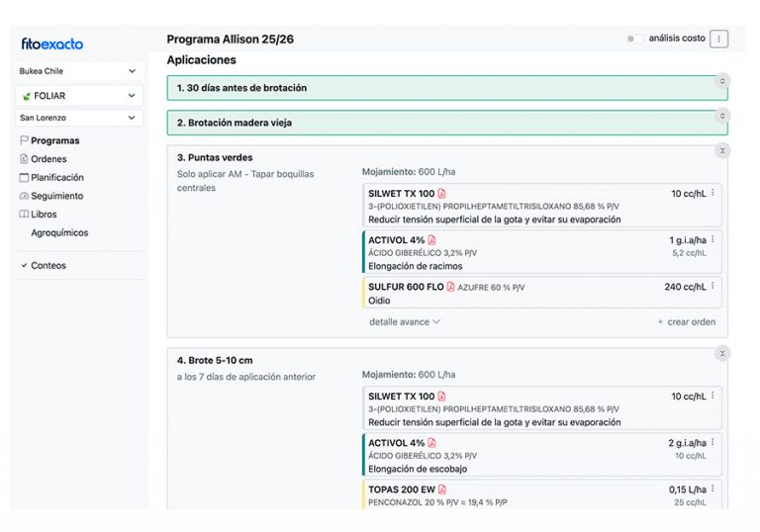This screenshot has width=760, height=532.
Task: Expand detalle avance link
Action: (405, 322)
